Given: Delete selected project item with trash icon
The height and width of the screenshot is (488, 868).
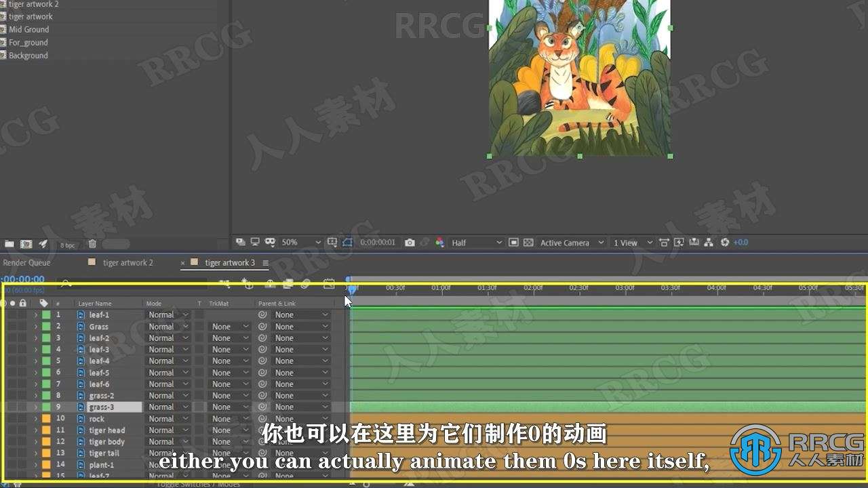Looking at the screenshot, I should [x=92, y=244].
